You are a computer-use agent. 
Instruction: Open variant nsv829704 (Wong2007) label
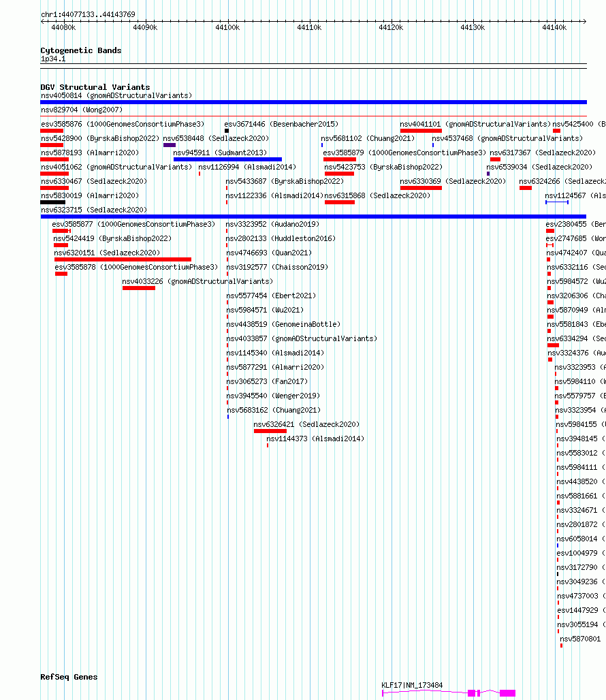pyautogui.click(x=82, y=110)
